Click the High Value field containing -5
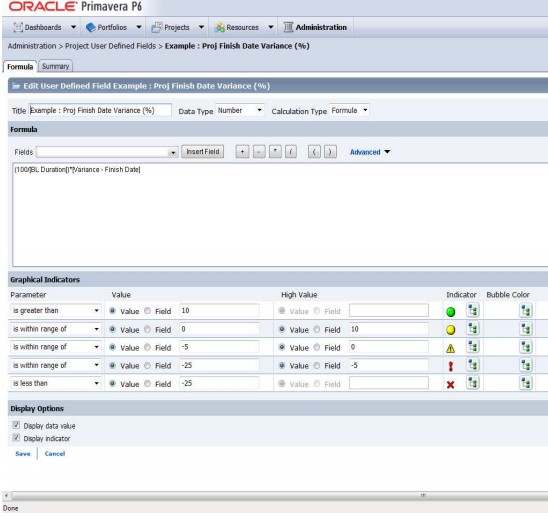Image resolution: width=548 pixels, height=517 pixels. (x=389, y=365)
